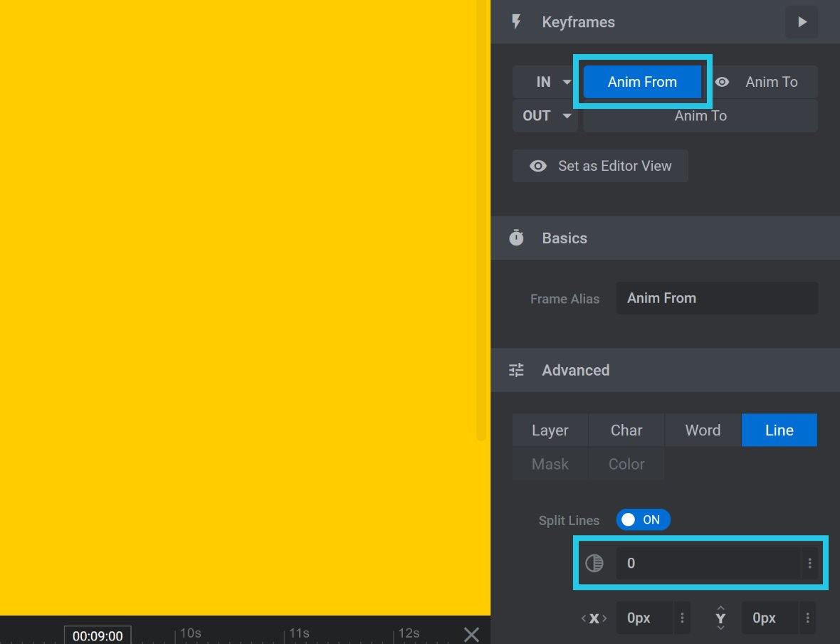Open options dots beside Y field
Image resolution: width=840 pixels, height=644 pixels.
point(807,618)
